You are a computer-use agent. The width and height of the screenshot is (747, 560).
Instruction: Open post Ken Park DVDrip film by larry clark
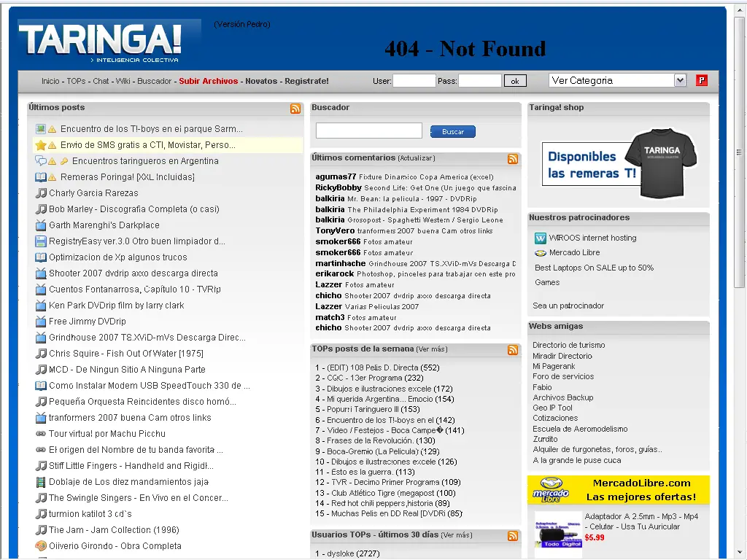117,306
